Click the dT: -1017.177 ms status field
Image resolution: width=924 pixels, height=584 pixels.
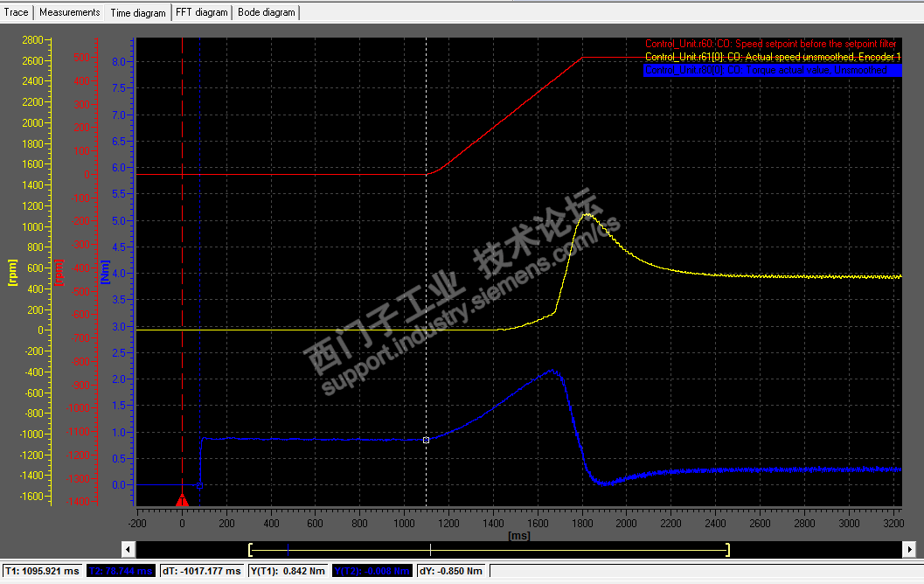pyautogui.click(x=202, y=571)
